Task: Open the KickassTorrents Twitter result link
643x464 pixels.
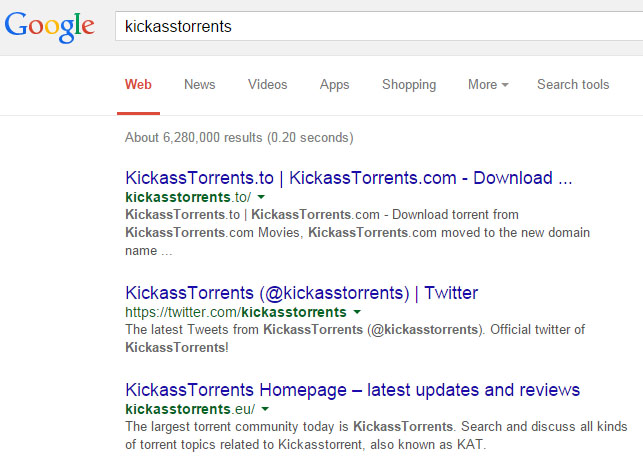Action: [301, 293]
